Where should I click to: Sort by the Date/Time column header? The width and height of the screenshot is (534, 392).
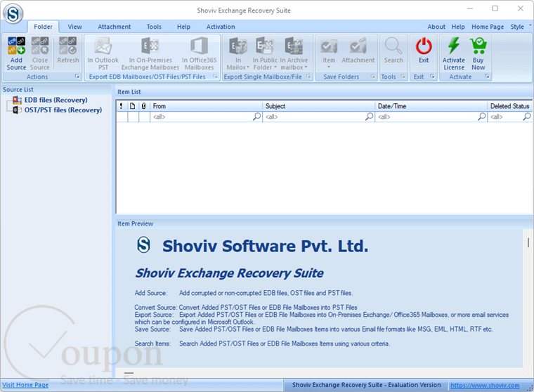(x=431, y=106)
